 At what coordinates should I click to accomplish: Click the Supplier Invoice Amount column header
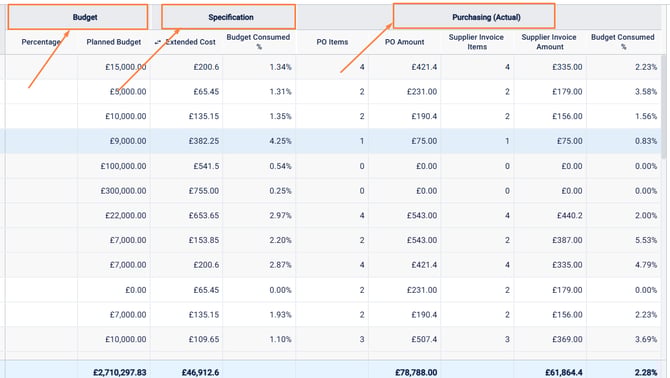click(x=549, y=42)
